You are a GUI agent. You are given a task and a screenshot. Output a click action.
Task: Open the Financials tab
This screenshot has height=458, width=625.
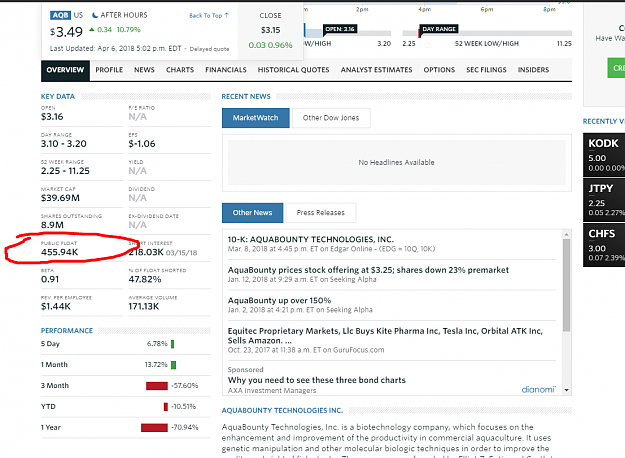pos(226,70)
